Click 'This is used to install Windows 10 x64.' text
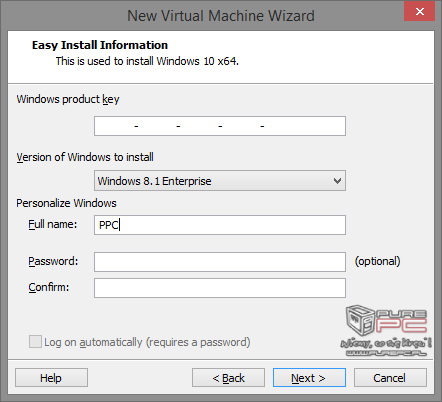 tap(147, 61)
